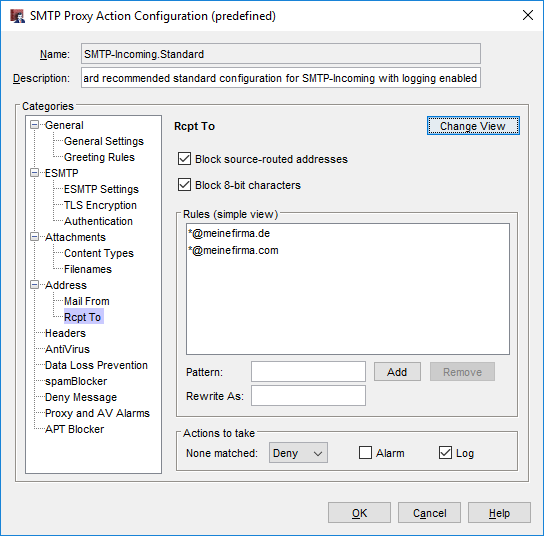The image size is (544, 536).
Task: Enable the Alarm checkbox
Action: 365,453
